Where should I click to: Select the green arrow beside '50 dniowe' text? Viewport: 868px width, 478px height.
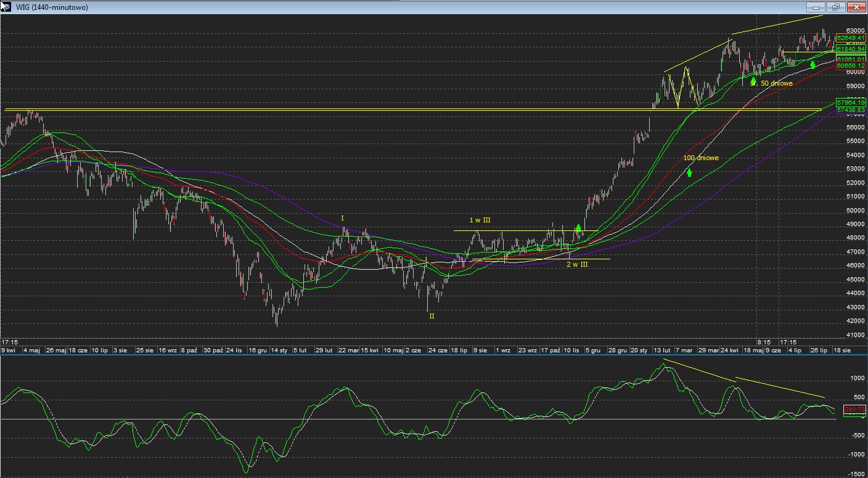click(x=753, y=81)
